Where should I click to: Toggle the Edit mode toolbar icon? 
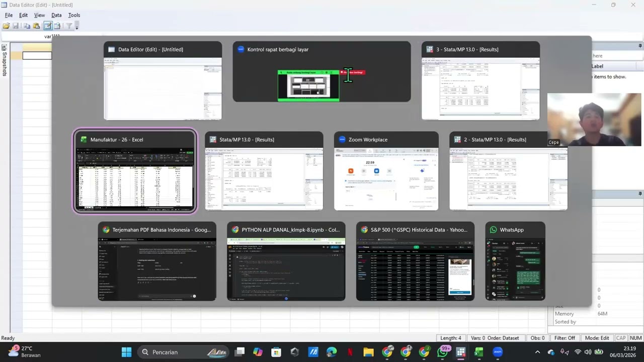click(48, 26)
